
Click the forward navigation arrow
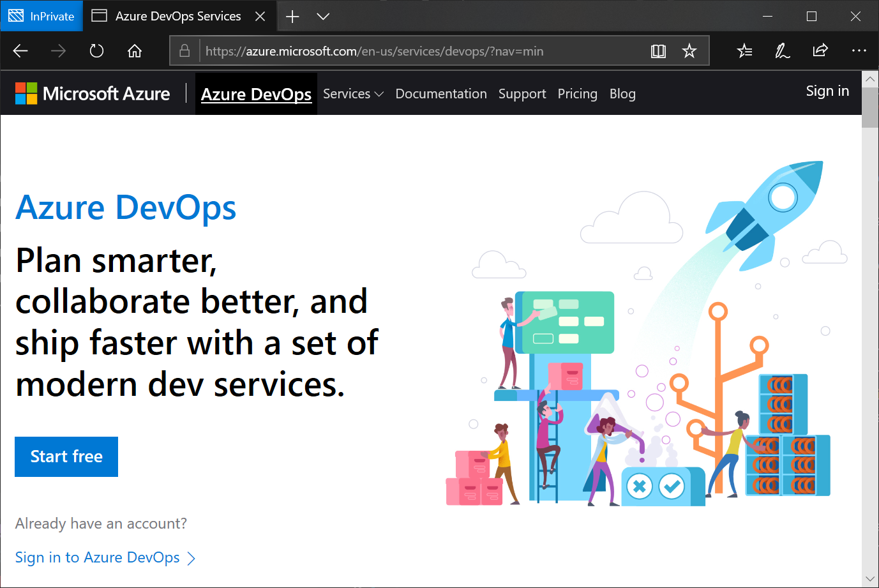pos(58,51)
